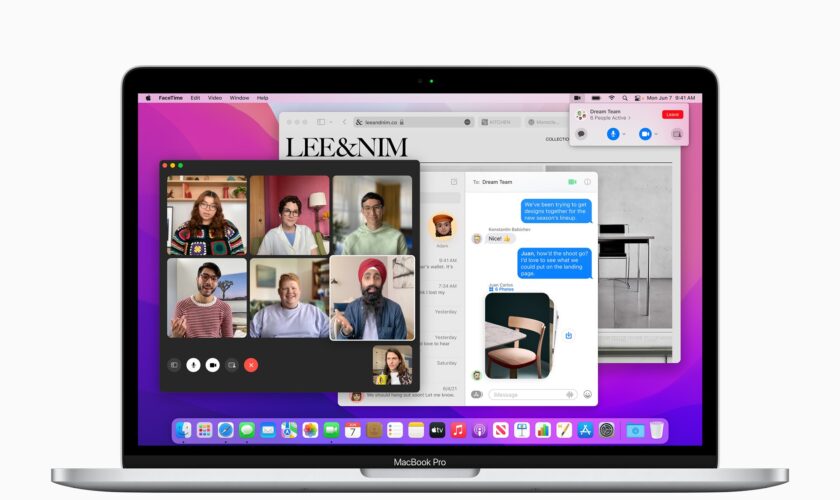Open App Store in the Dock
The image size is (840, 500).
coord(585,430)
